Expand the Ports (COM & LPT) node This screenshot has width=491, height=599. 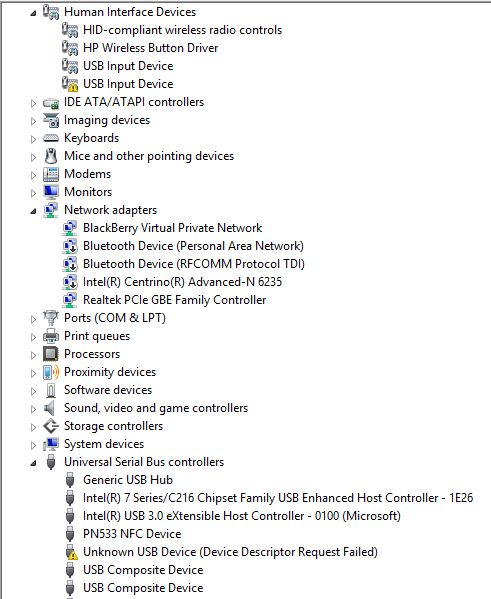[x=34, y=319]
